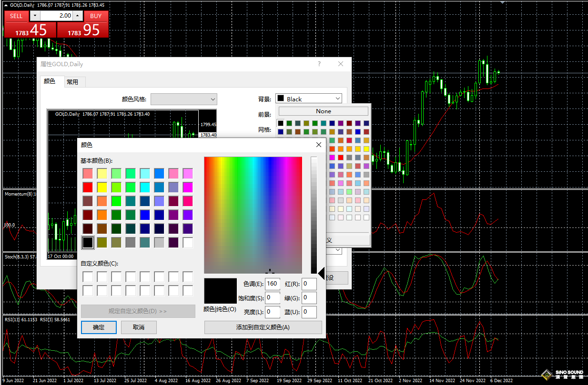Open the 背景 Black color dropdown
The height and width of the screenshot is (385, 588).
309,99
